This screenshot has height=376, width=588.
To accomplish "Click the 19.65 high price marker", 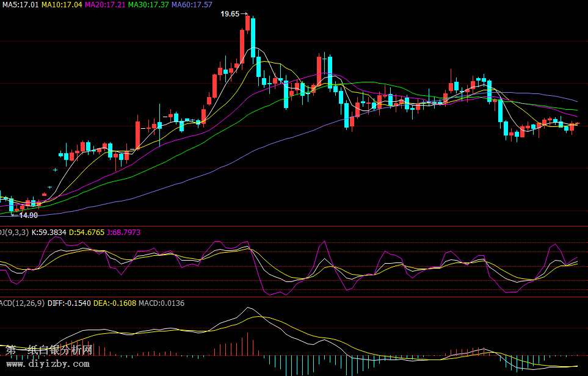I will [x=230, y=13].
